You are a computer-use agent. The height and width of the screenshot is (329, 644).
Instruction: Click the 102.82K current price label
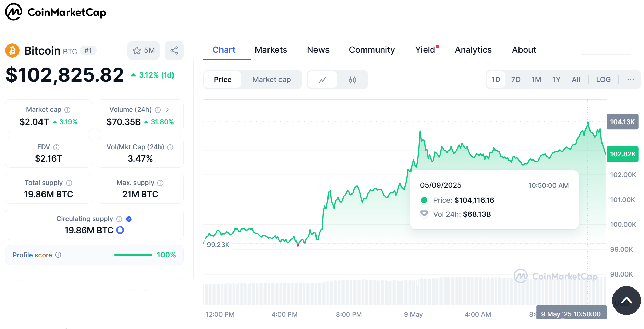[622, 154]
